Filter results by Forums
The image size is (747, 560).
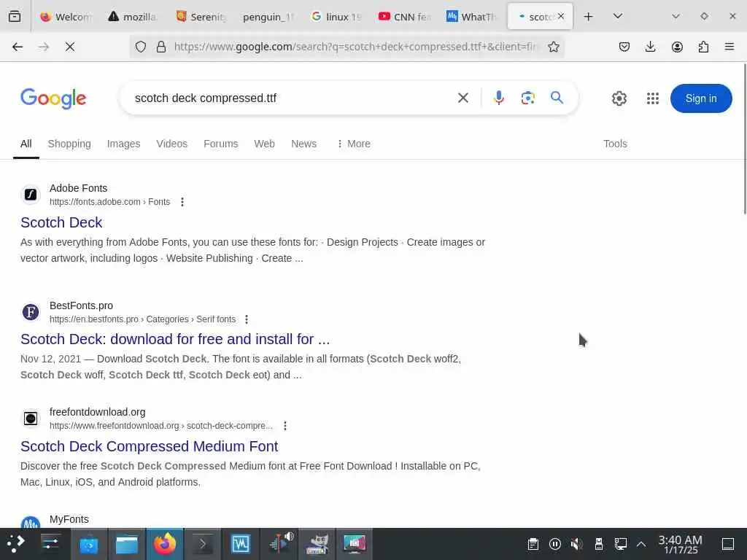tap(220, 144)
